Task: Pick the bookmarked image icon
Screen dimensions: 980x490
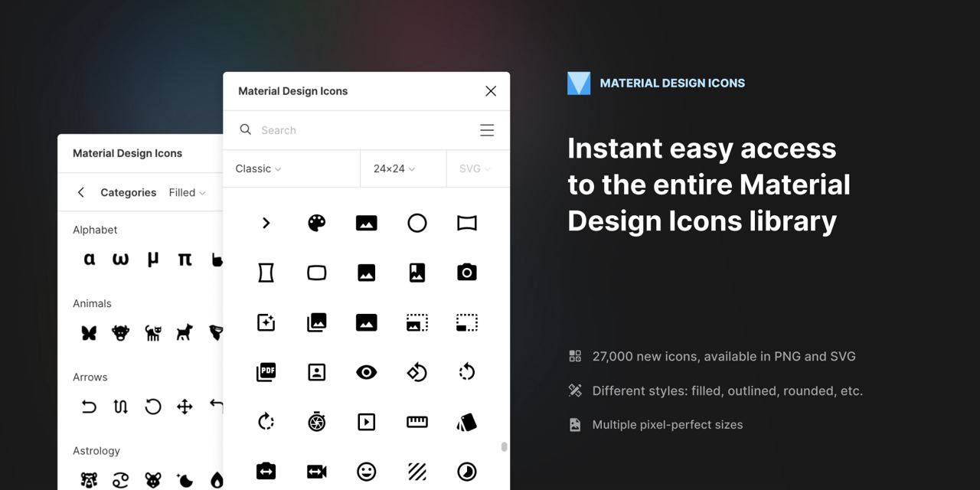Action: [416, 273]
